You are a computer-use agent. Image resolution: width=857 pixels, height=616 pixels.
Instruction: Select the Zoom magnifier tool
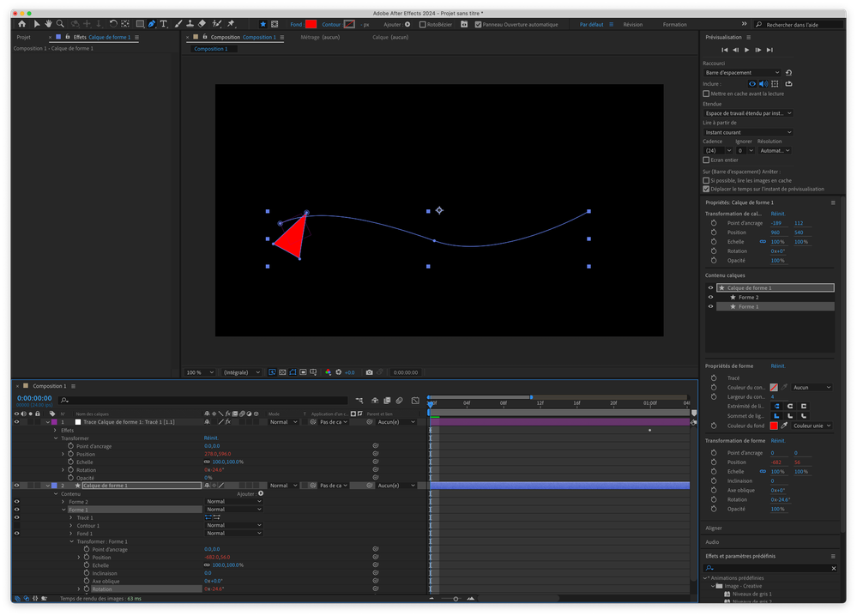click(60, 24)
